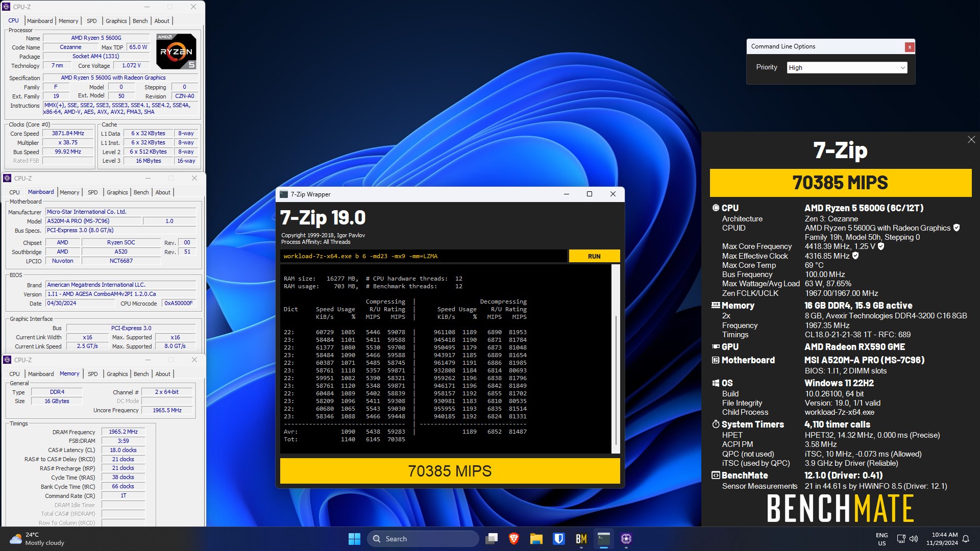Click the Memory Size 16 GBytes field

click(x=57, y=401)
